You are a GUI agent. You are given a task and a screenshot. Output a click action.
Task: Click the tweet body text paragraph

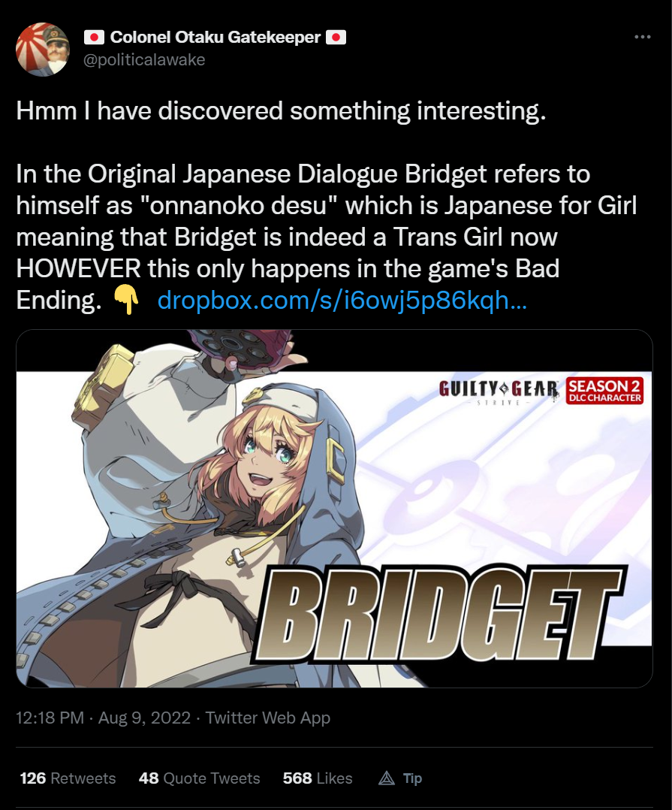(x=327, y=205)
